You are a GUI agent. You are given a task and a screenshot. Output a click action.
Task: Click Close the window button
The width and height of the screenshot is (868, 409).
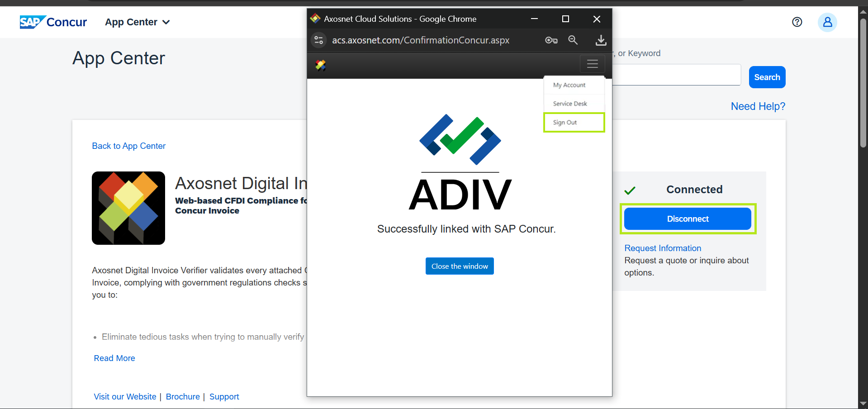pyautogui.click(x=460, y=266)
